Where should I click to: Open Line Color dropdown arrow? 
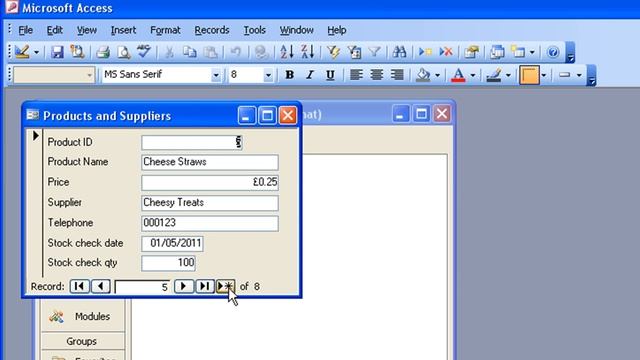508,75
